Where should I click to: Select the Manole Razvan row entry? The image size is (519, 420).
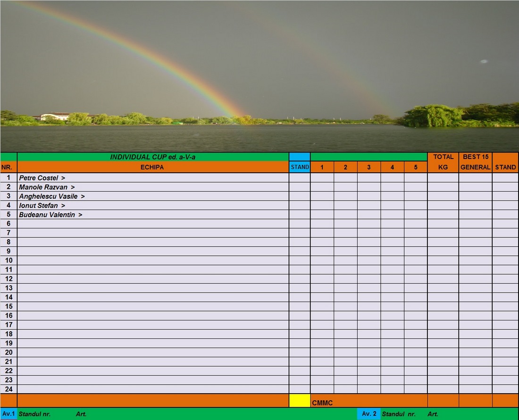coord(47,187)
